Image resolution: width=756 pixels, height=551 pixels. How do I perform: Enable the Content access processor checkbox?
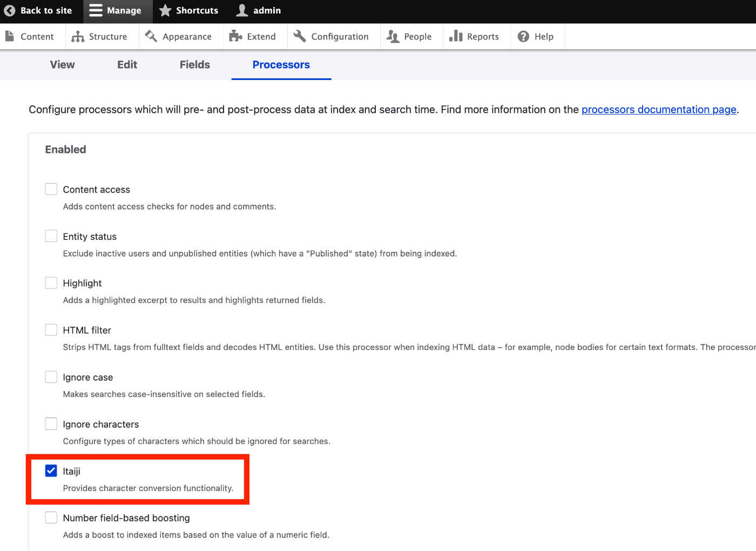[x=51, y=189]
